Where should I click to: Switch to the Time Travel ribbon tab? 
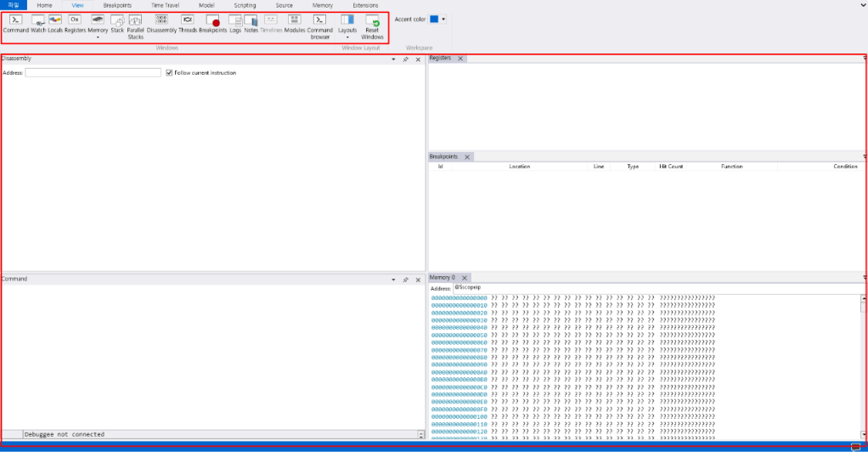165,5
